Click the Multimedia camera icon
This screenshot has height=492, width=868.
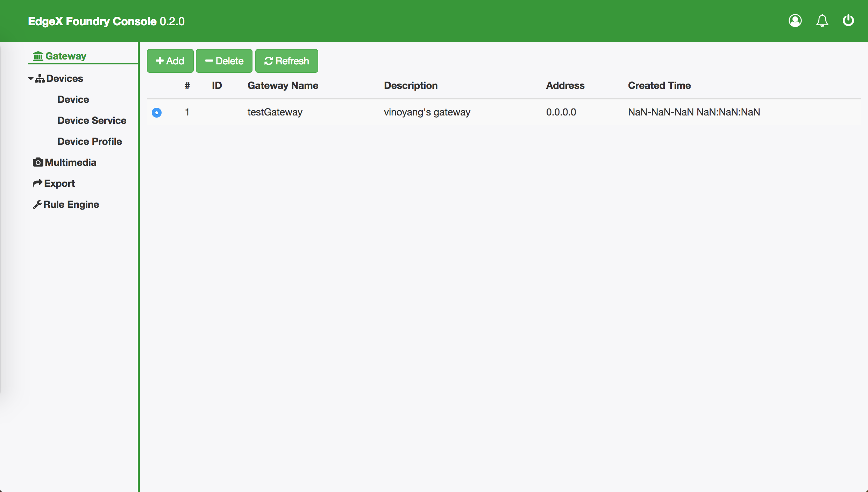(x=38, y=162)
